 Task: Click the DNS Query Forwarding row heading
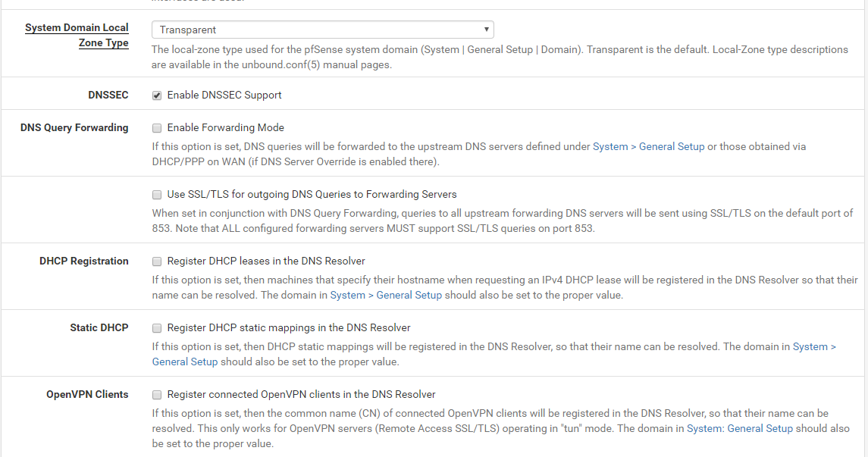click(74, 128)
